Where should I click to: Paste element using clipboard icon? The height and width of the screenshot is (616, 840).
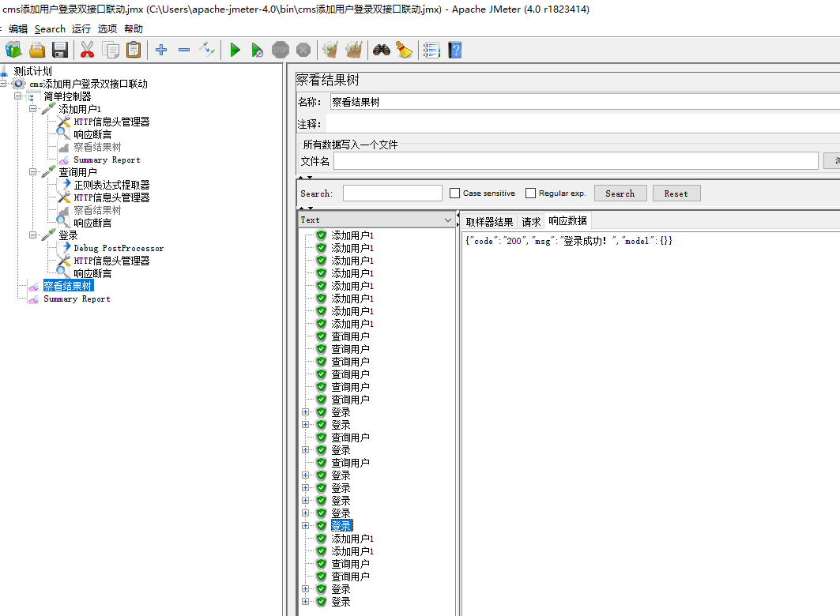[134, 50]
